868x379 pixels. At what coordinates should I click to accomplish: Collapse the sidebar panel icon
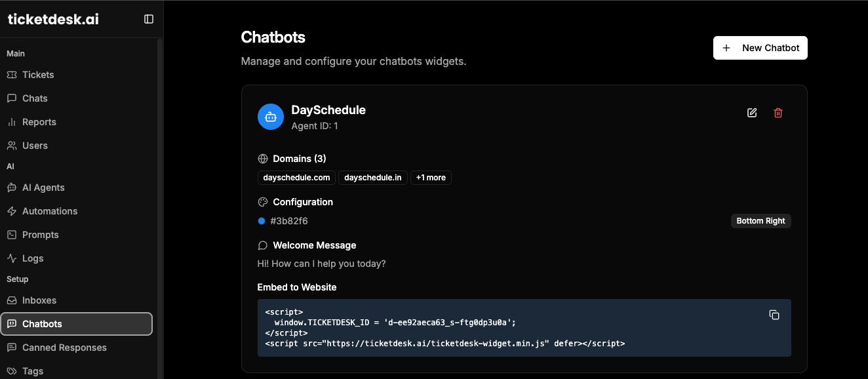(x=149, y=19)
